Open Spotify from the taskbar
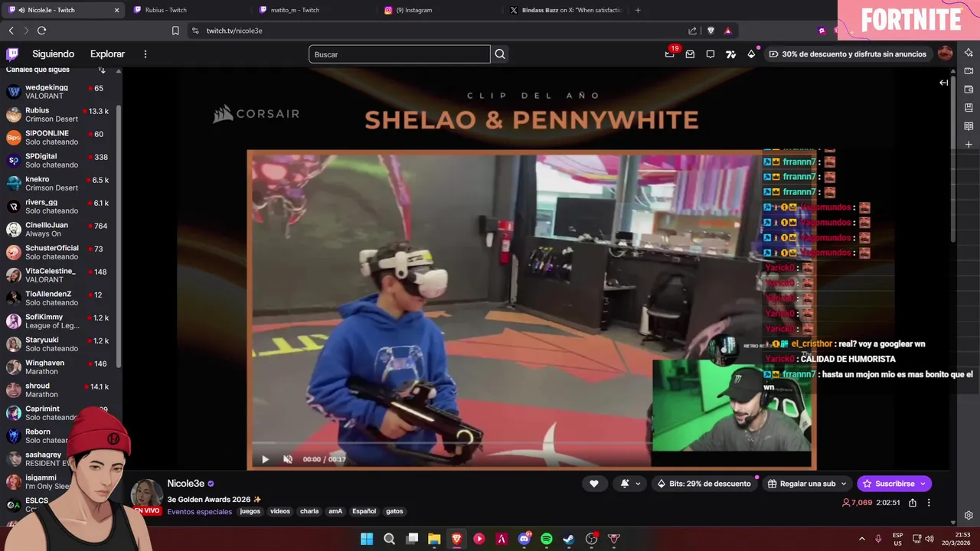 point(546,539)
